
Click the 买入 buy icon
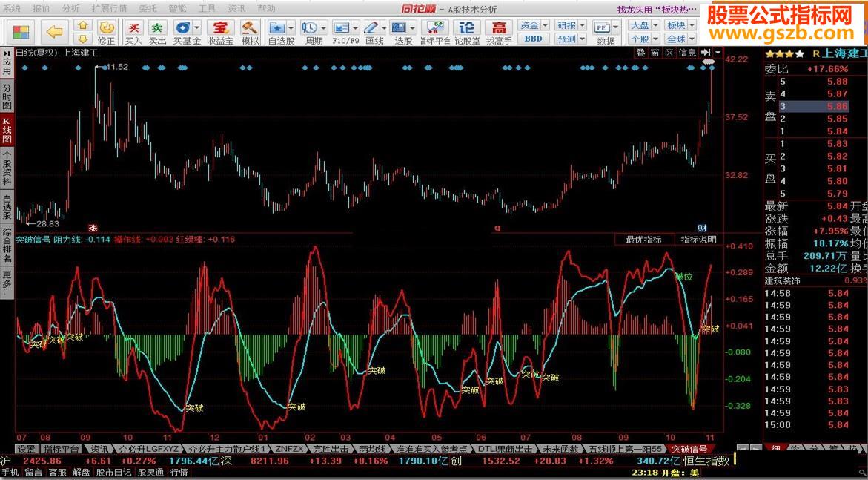point(133,32)
